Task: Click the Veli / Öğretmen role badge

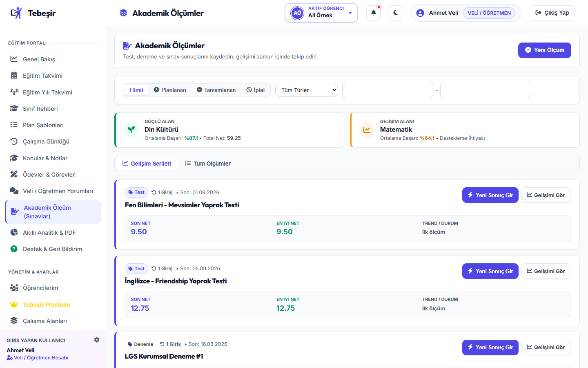Action: pyautogui.click(x=489, y=13)
